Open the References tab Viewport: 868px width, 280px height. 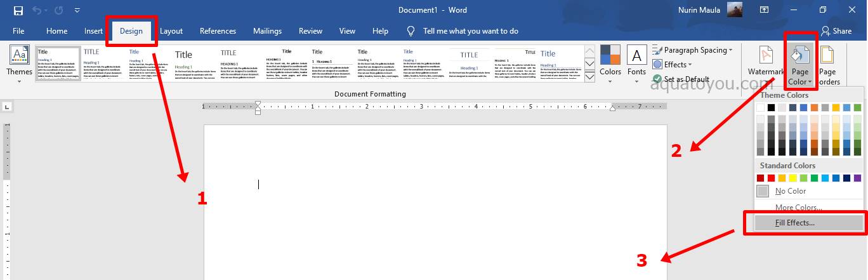point(218,30)
